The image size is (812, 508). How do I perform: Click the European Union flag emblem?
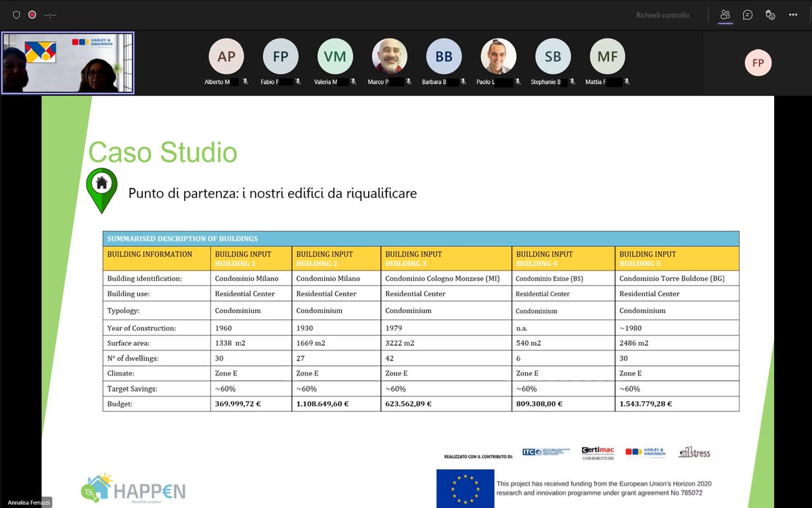[464, 488]
